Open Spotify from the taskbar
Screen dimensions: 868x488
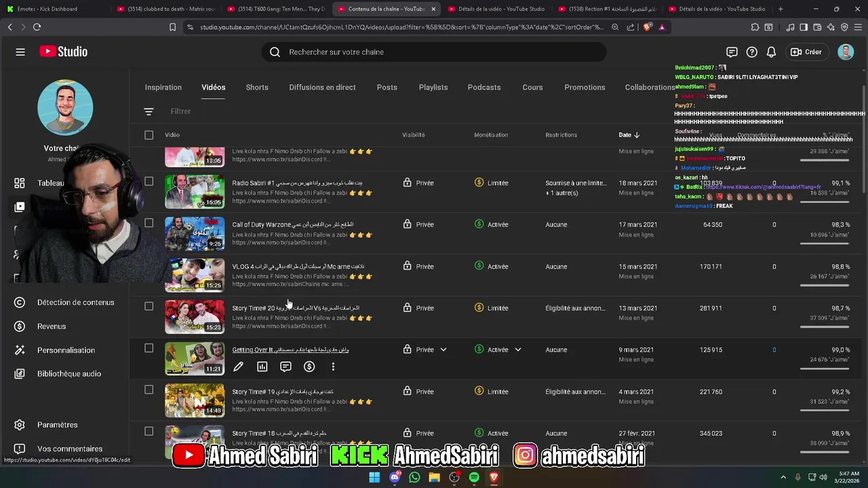[x=474, y=477]
